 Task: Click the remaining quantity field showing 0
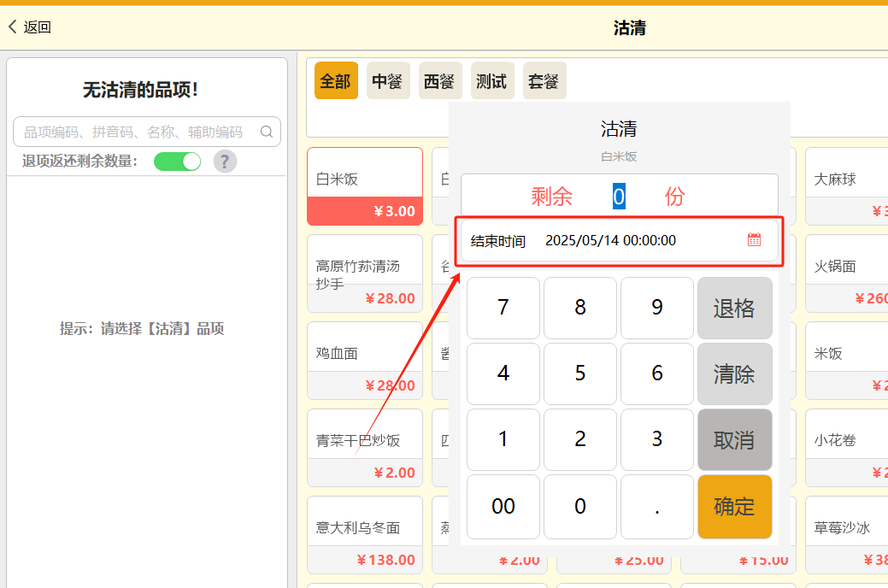click(x=619, y=196)
